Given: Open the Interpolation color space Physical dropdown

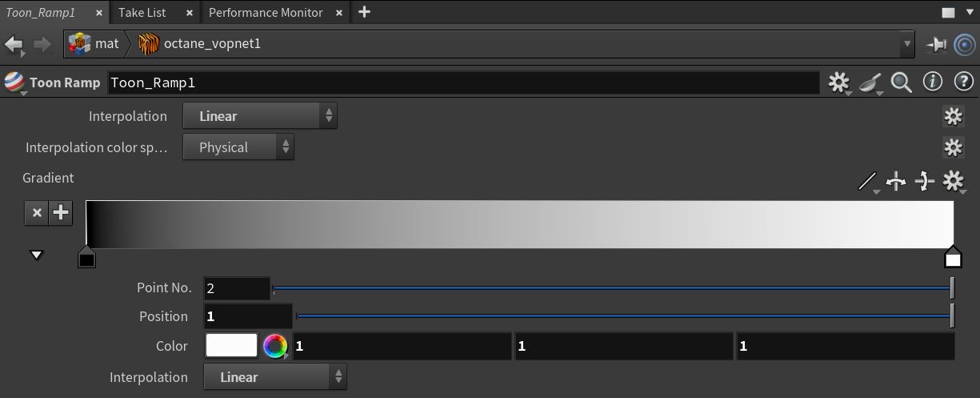Looking at the screenshot, I should click(x=238, y=147).
